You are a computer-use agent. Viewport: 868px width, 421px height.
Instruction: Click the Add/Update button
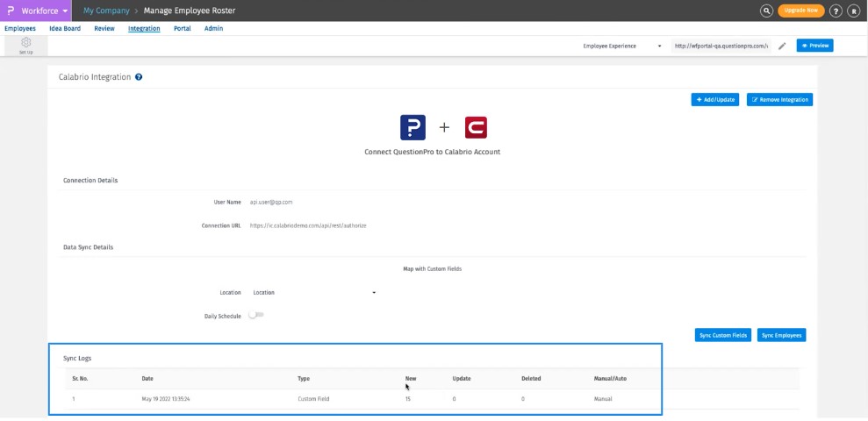coord(715,100)
